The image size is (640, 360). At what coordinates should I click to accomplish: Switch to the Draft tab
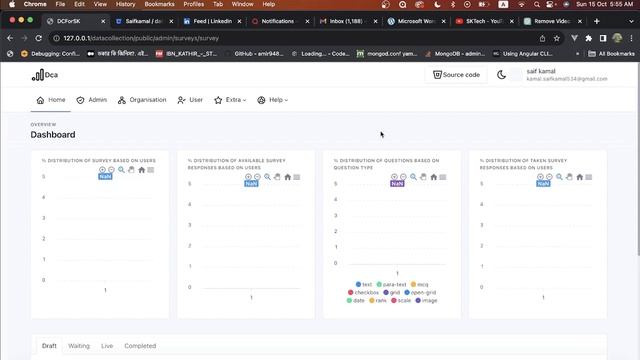[x=49, y=346]
